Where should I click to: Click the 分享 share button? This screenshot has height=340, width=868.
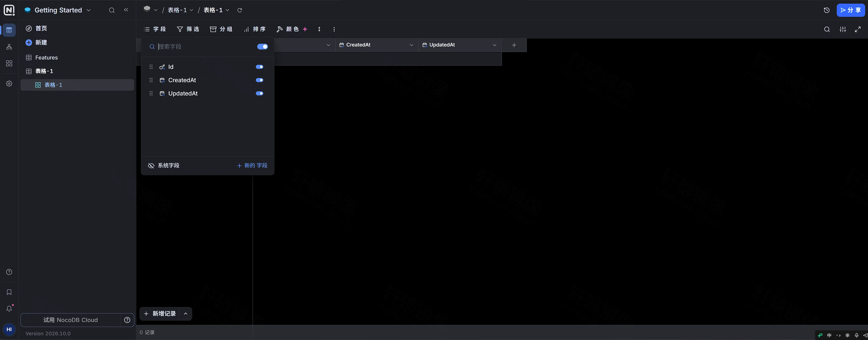click(851, 10)
